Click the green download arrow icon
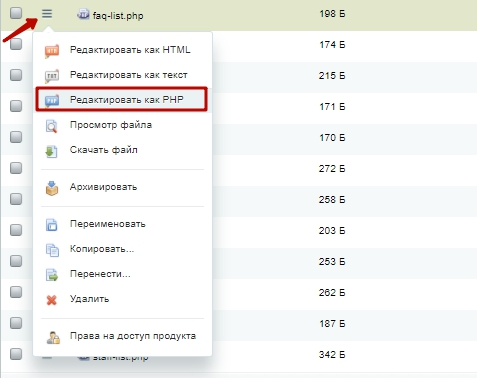 [51, 151]
